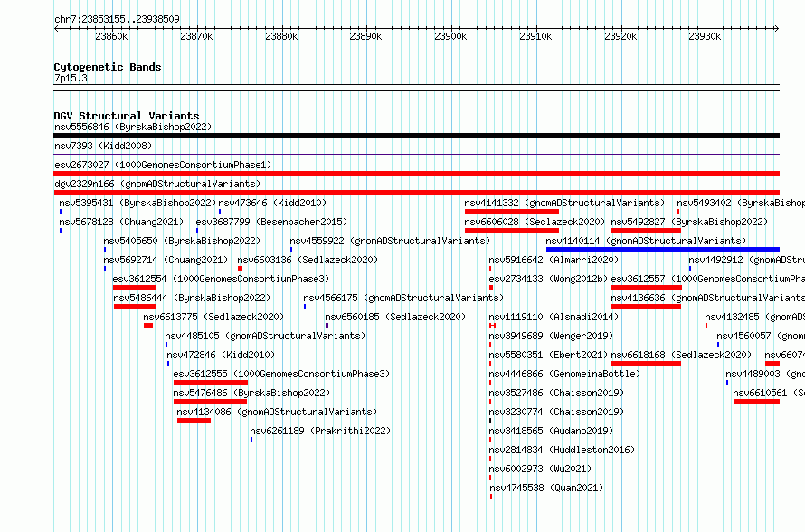Click the nsv4140114 blue variant bar
Viewport: 805px width, 532px height.
tap(663, 250)
